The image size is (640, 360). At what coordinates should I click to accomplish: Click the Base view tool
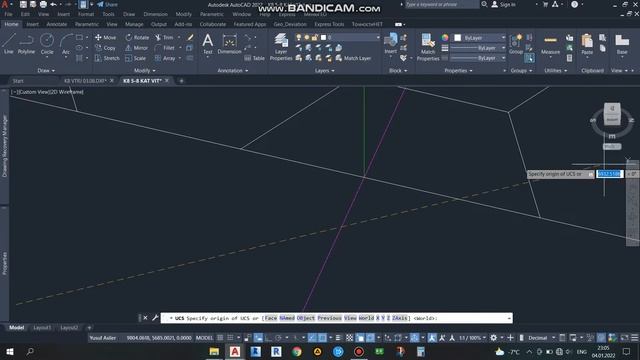pos(622,44)
